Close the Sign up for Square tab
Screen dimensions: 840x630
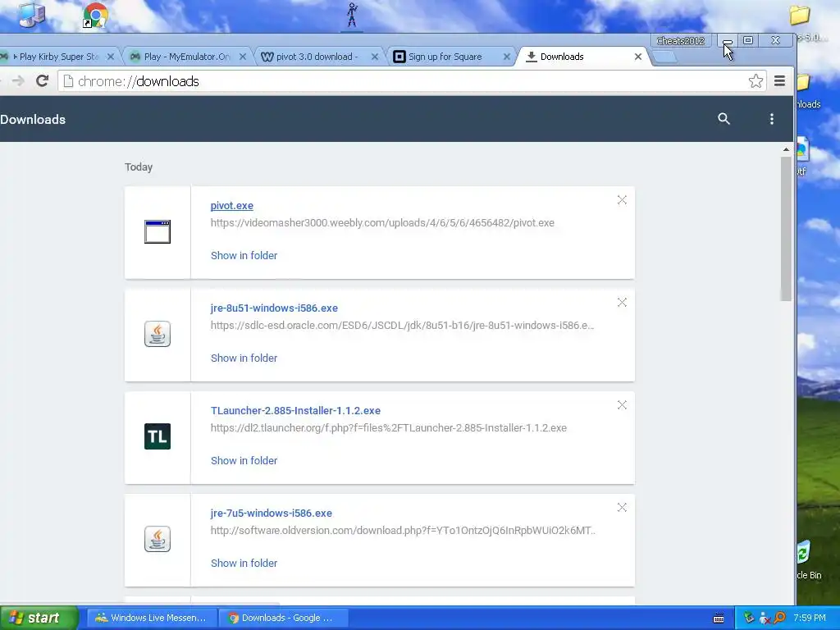(x=506, y=57)
